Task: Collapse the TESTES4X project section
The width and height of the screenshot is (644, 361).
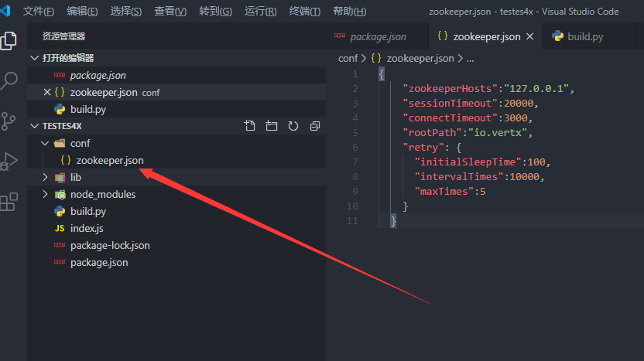Action: tap(35, 126)
